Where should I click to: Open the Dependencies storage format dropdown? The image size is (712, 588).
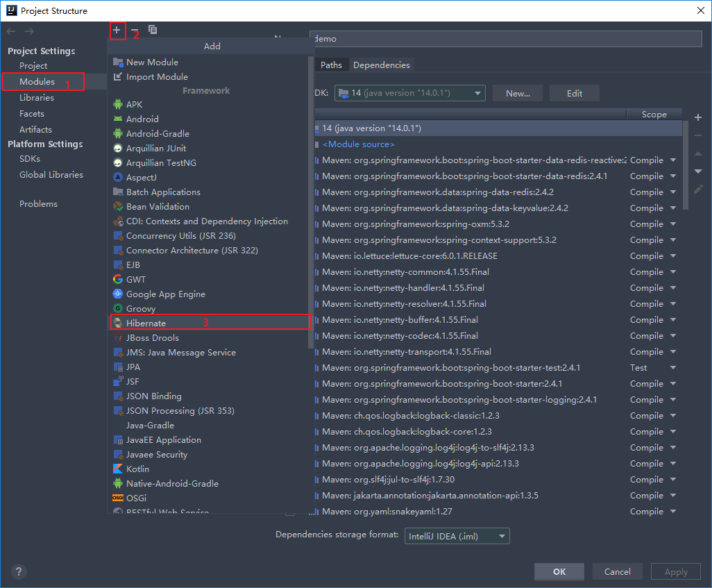click(457, 536)
